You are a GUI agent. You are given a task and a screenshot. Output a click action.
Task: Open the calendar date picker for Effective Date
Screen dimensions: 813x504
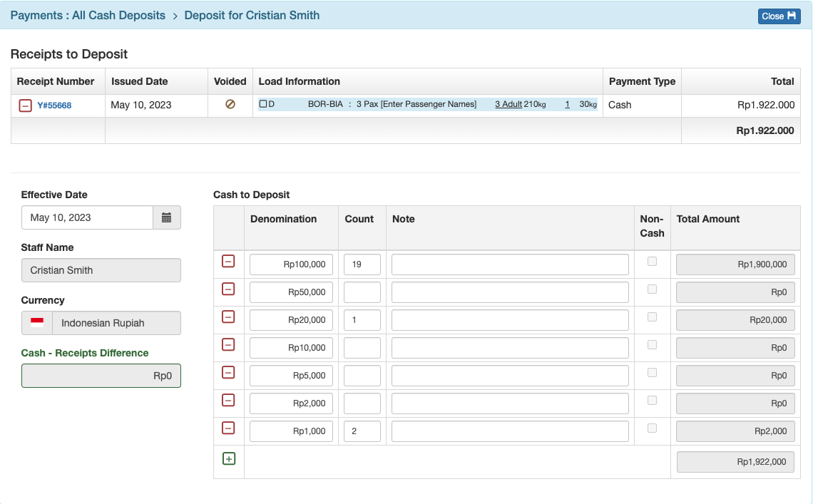click(167, 217)
